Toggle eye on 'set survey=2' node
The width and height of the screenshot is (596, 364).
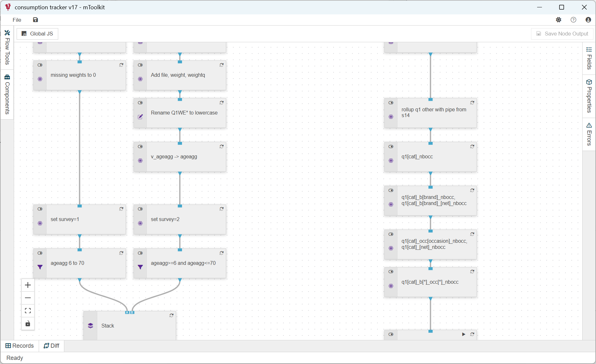(x=140, y=209)
